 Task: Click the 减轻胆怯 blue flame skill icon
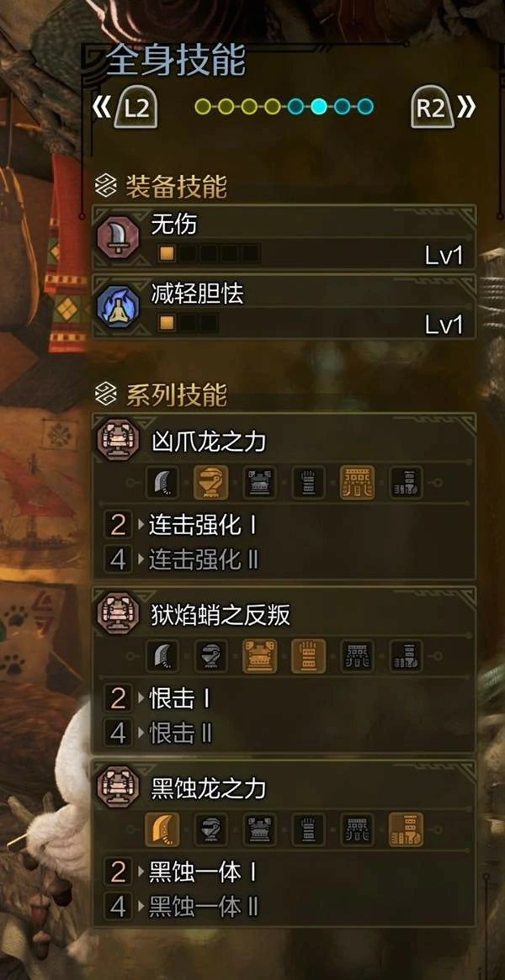pyautogui.click(x=118, y=307)
